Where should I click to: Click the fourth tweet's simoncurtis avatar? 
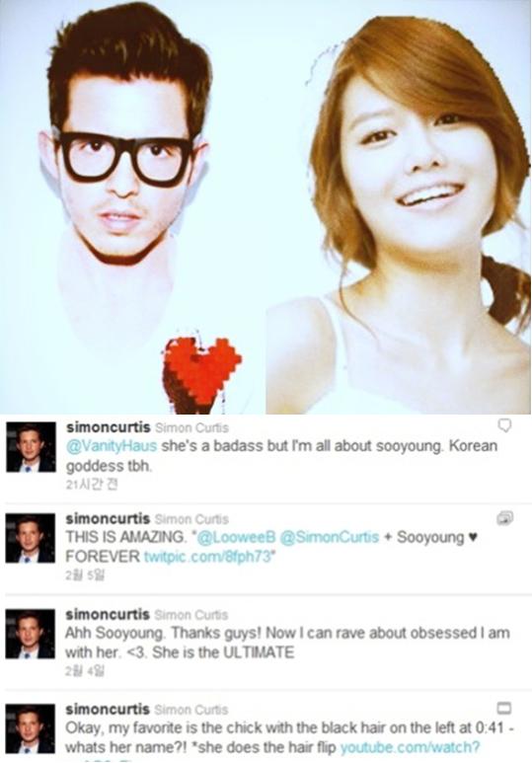tap(31, 728)
